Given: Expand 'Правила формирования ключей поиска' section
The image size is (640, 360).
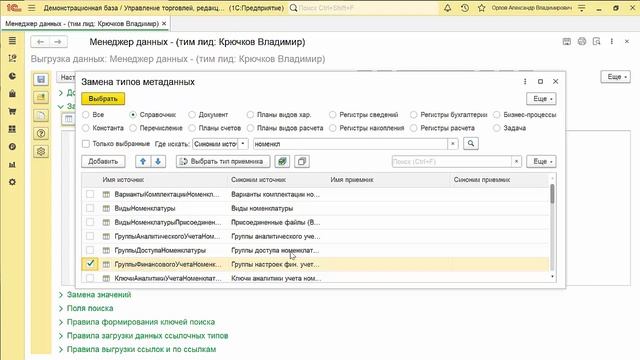Looking at the screenshot, I should [140, 322].
